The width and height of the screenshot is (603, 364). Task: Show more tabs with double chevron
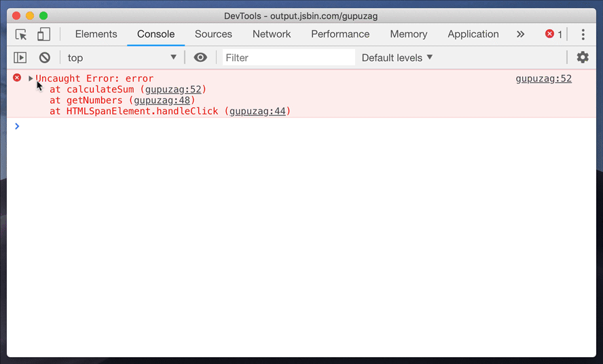520,35
